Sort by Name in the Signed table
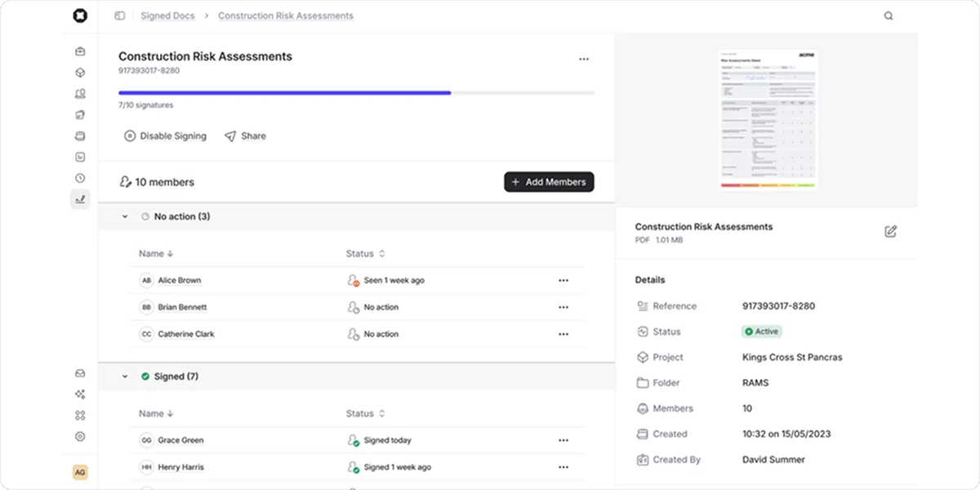This screenshot has width=980, height=490. (x=156, y=414)
